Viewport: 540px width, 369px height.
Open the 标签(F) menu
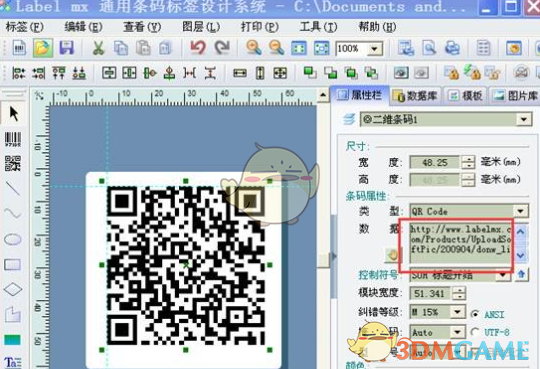click(24, 27)
